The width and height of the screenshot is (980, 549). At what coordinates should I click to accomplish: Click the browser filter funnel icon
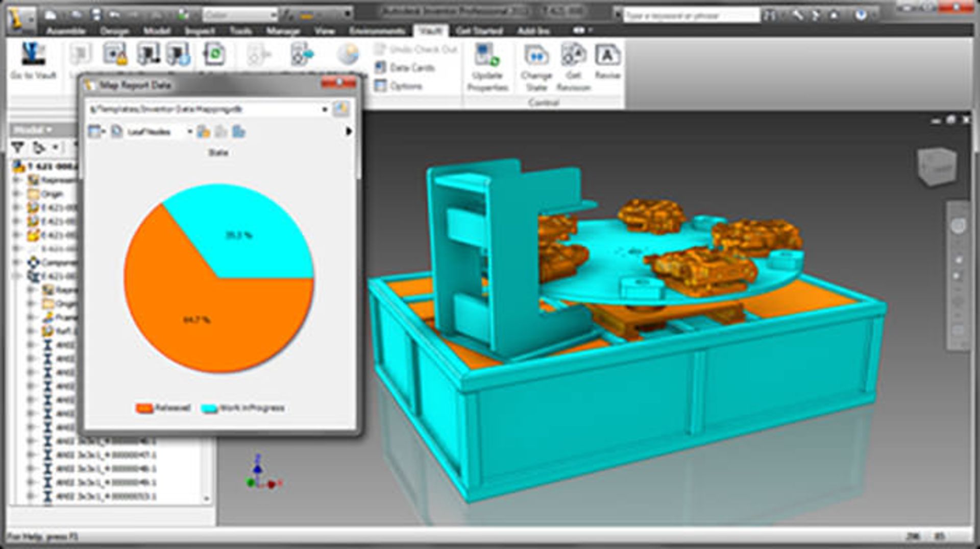tap(18, 148)
